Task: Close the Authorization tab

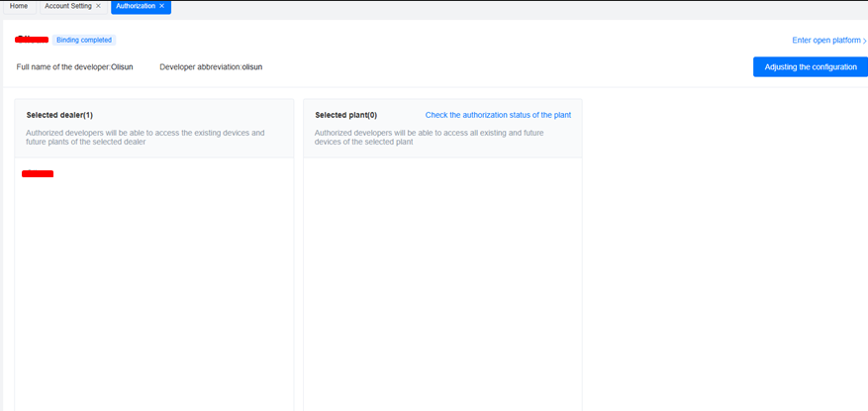Action: (x=161, y=6)
